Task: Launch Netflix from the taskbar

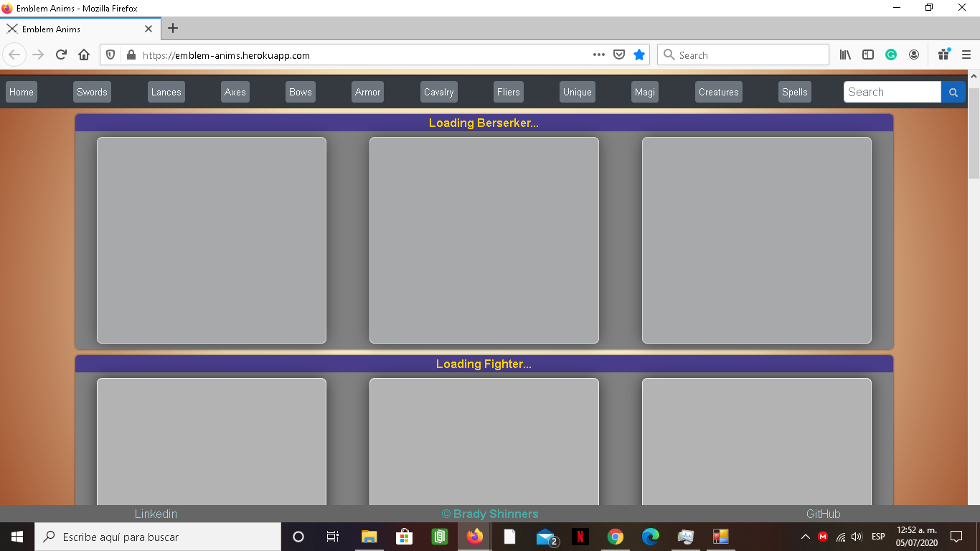Action: pyautogui.click(x=580, y=537)
